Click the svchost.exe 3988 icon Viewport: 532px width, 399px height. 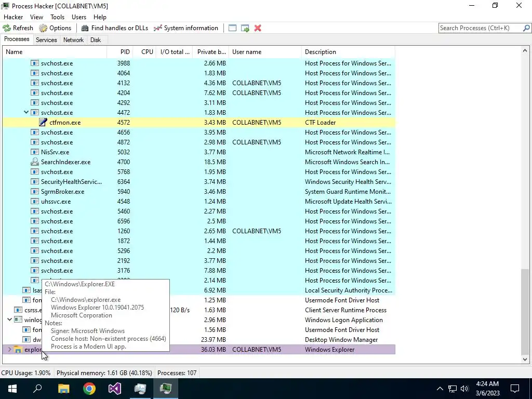35,63
